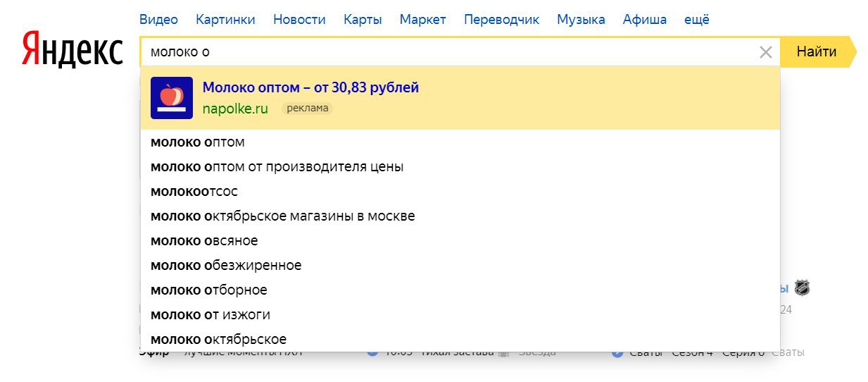Select suggestion 'молоко отборное'
The height and width of the screenshot is (382, 868).
tap(460, 290)
